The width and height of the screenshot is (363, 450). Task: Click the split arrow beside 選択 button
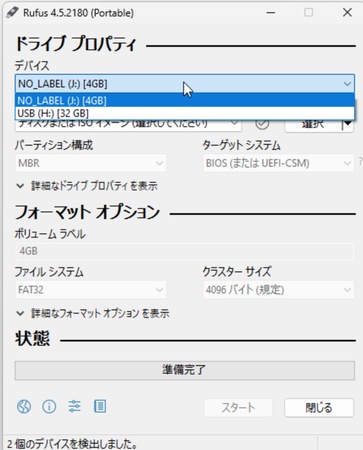[348, 125]
